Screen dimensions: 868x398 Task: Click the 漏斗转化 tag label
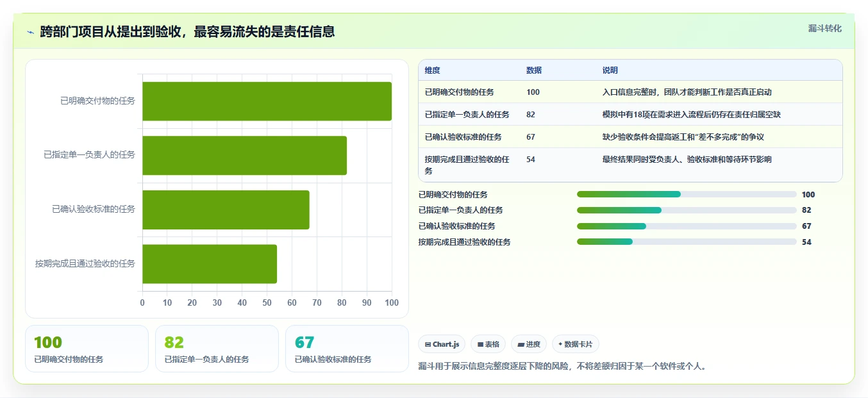tap(824, 28)
